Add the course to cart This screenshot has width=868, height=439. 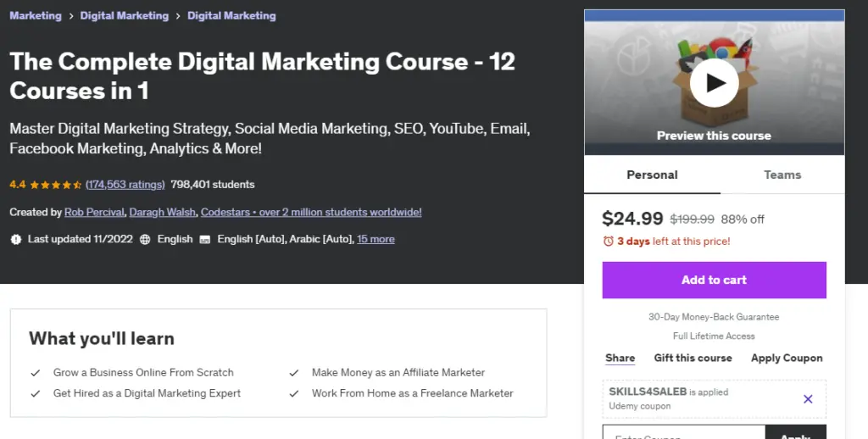click(x=714, y=281)
